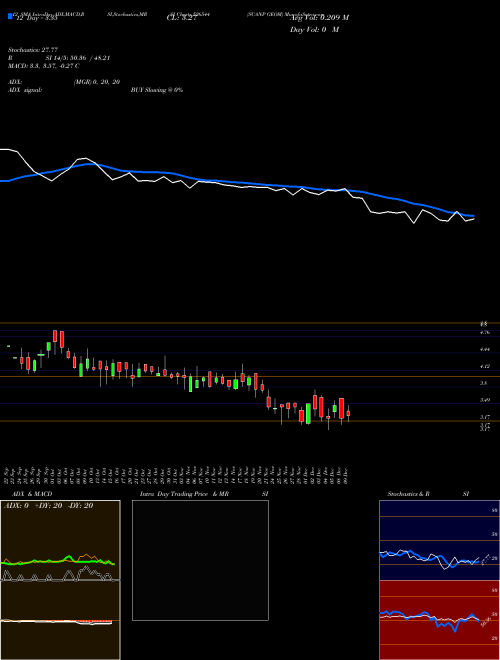500x660 pixels.
Task: Click the 'Intra Day Trading Price & MR' title
Action: point(184,494)
